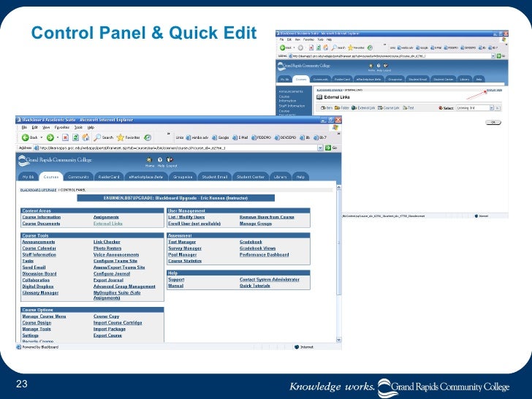
Task: Open Manage Course Menu under Course Options
Action: (x=44, y=316)
